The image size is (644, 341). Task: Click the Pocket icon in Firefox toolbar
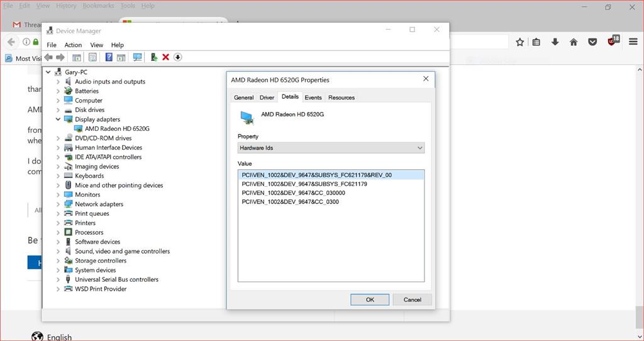coord(592,42)
